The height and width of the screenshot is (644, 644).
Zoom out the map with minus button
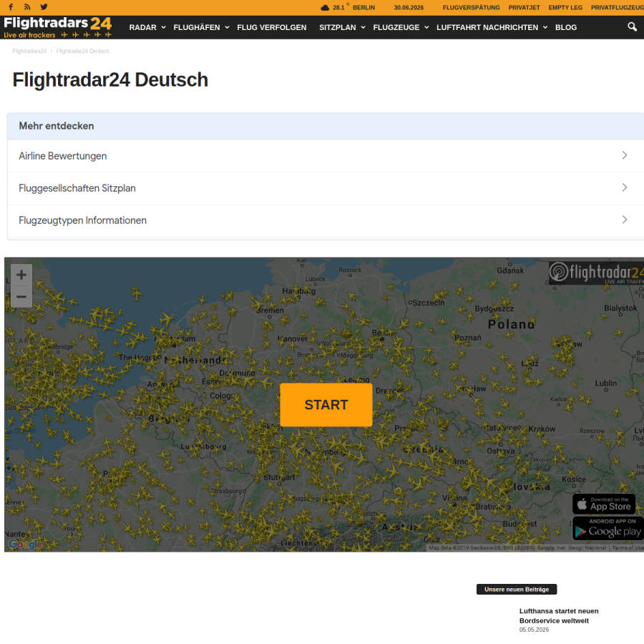pos(21,296)
